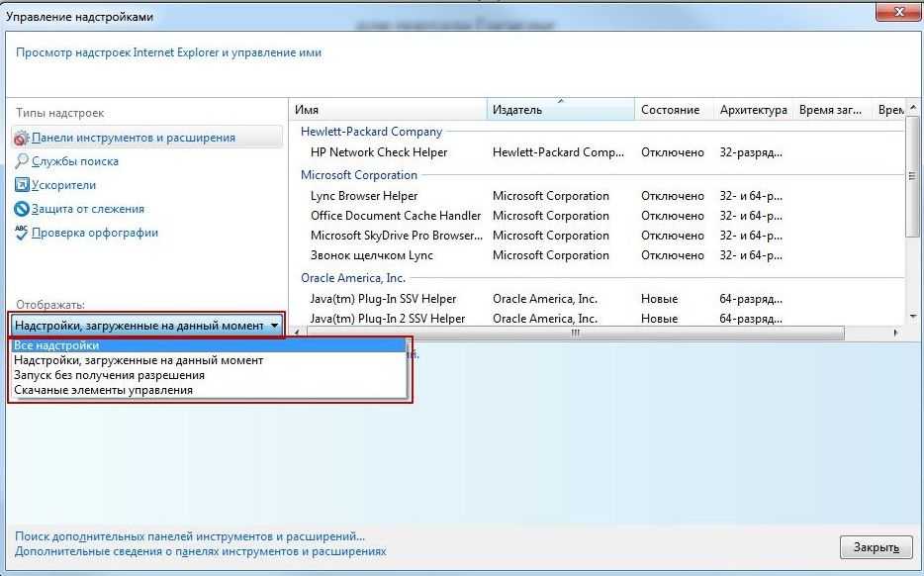The image size is (924, 576).
Task: Click the Закрыть button
Action: point(875,547)
